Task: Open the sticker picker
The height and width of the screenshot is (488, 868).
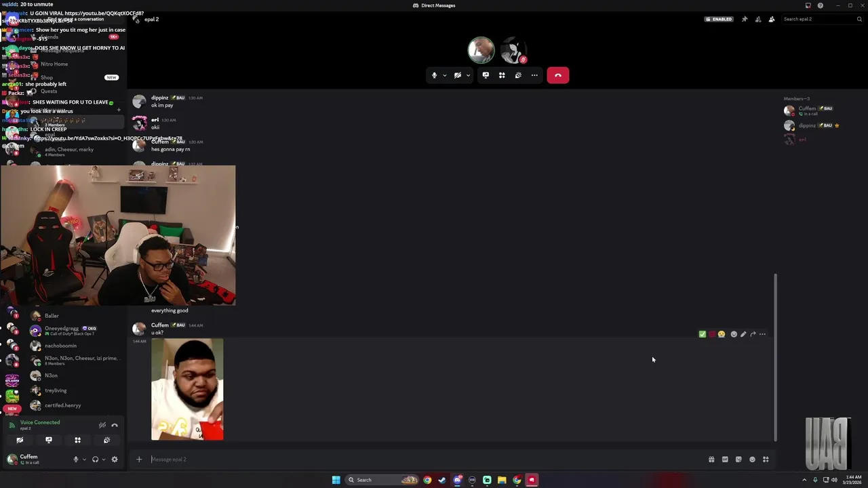Action: click(738, 460)
